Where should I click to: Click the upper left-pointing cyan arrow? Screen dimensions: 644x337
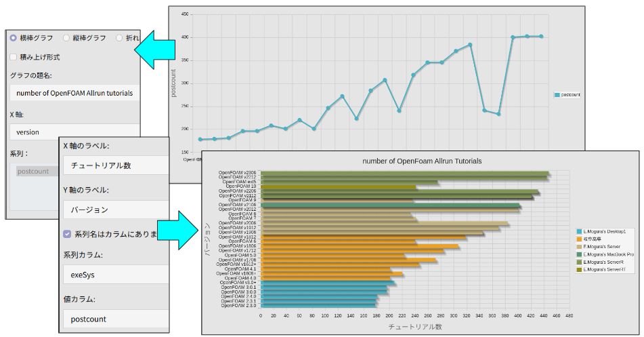click(160, 49)
